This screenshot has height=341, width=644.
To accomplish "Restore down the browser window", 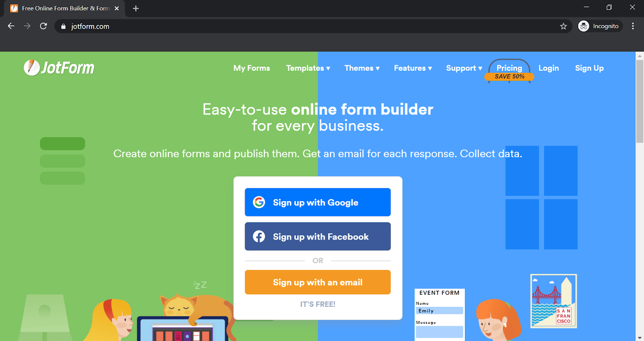I will tap(609, 7).
